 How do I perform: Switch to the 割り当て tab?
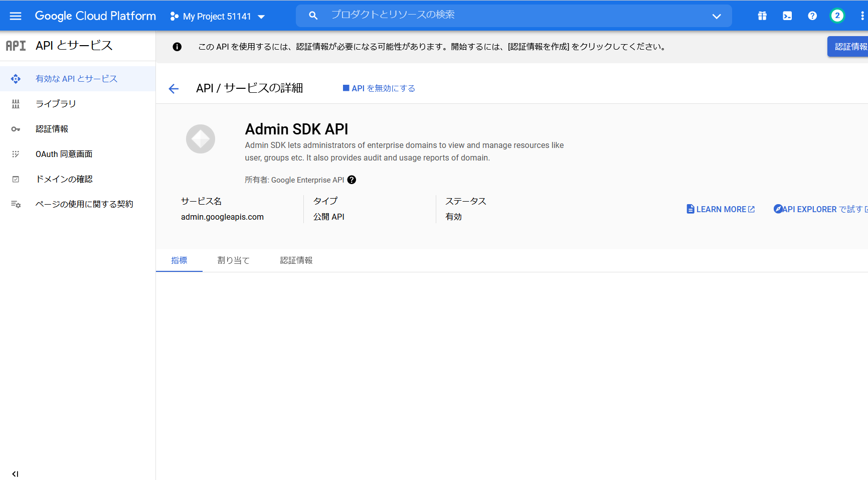coord(234,260)
